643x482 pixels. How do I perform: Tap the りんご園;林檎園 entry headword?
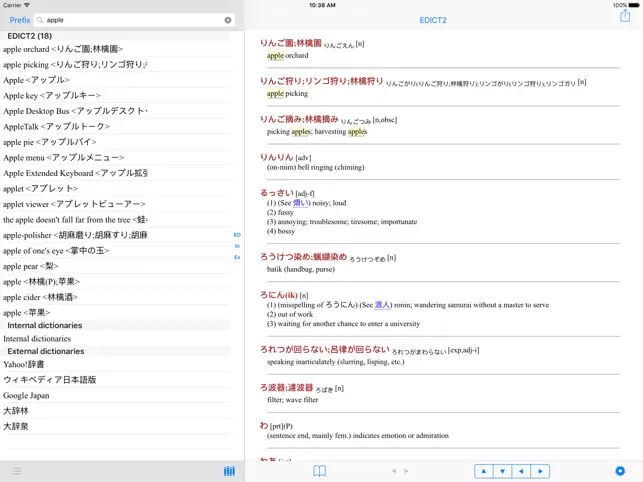[291, 43]
